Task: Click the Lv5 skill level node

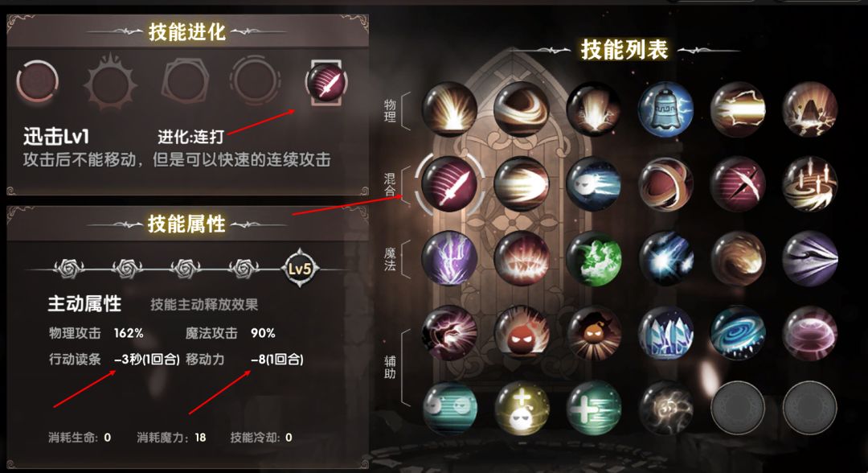Action: 300,269
